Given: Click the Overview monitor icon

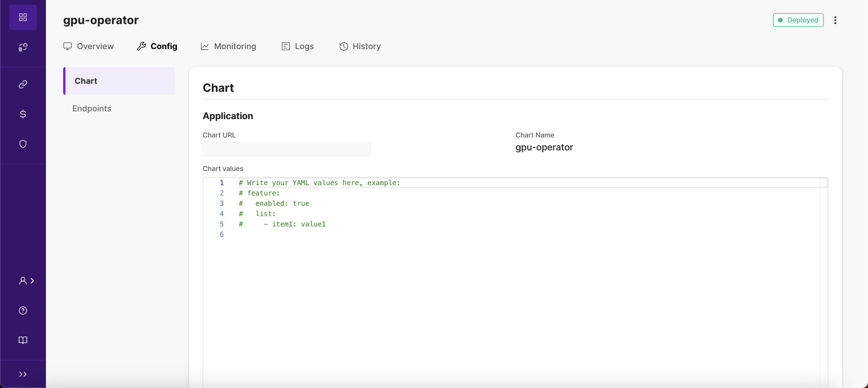Looking at the screenshot, I should [x=68, y=46].
